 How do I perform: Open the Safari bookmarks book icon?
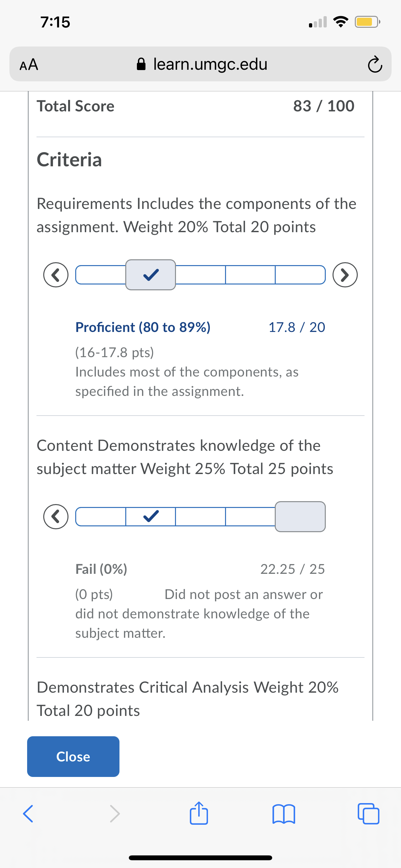click(x=284, y=814)
